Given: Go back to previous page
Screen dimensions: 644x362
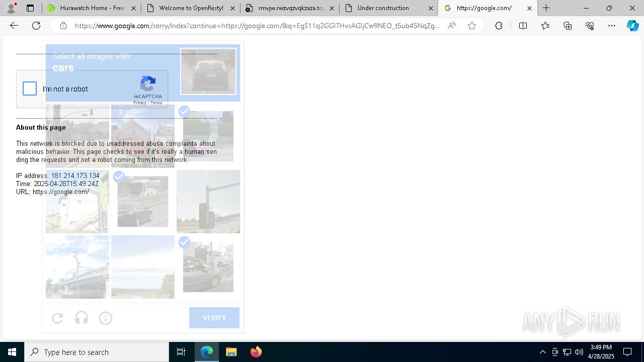Looking at the screenshot, I should pyautogui.click(x=14, y=26).
